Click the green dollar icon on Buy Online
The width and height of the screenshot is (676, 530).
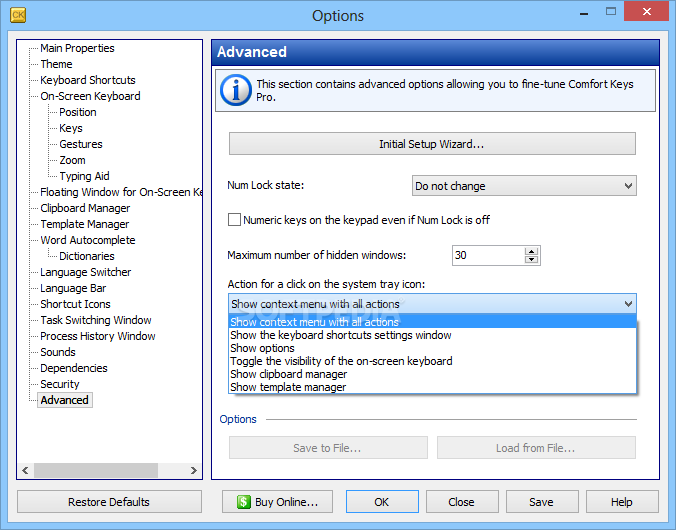[x=243, y=502]
